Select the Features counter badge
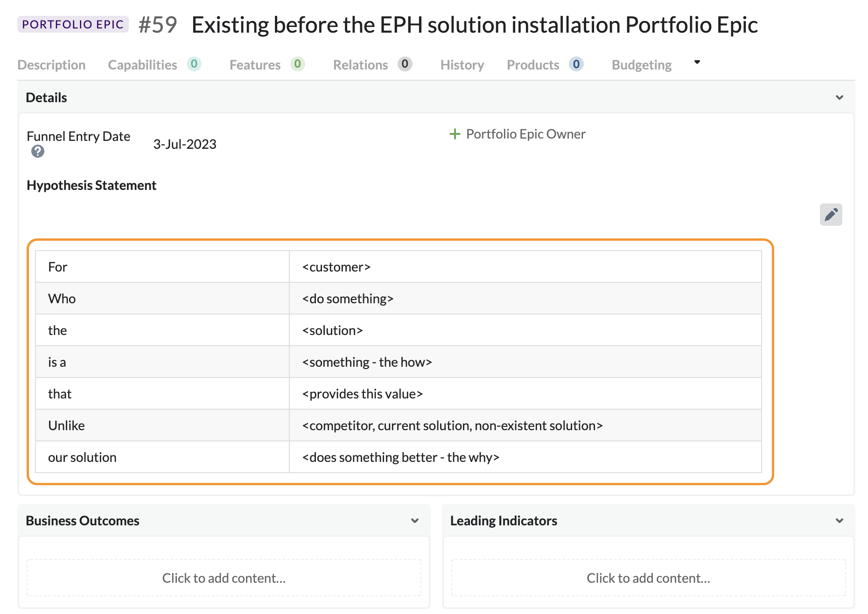Screen dimensions: 868x614 tap(298, 64)
